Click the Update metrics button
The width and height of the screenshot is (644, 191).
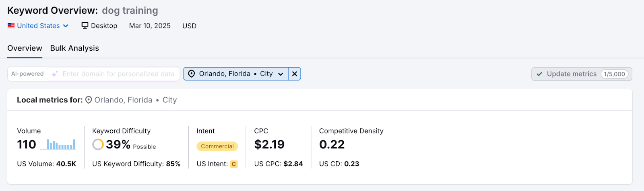point(572,74)
